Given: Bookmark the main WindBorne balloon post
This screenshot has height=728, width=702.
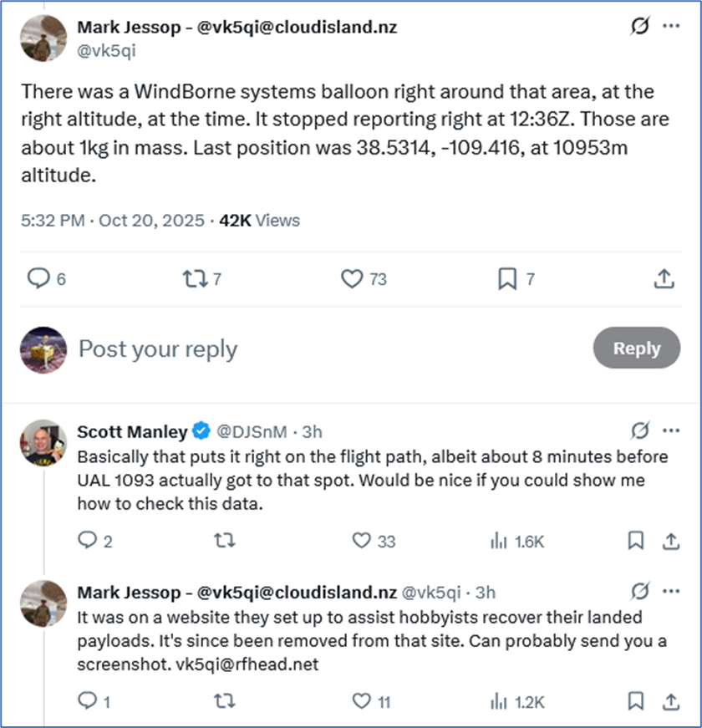Looking at the screenshot, I should coord(507,279).
